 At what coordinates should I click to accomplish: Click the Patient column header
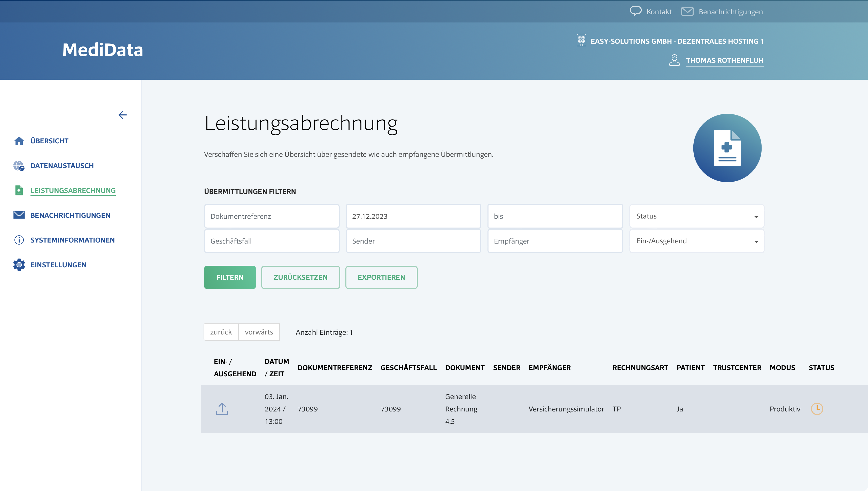(x=690, y=368)
